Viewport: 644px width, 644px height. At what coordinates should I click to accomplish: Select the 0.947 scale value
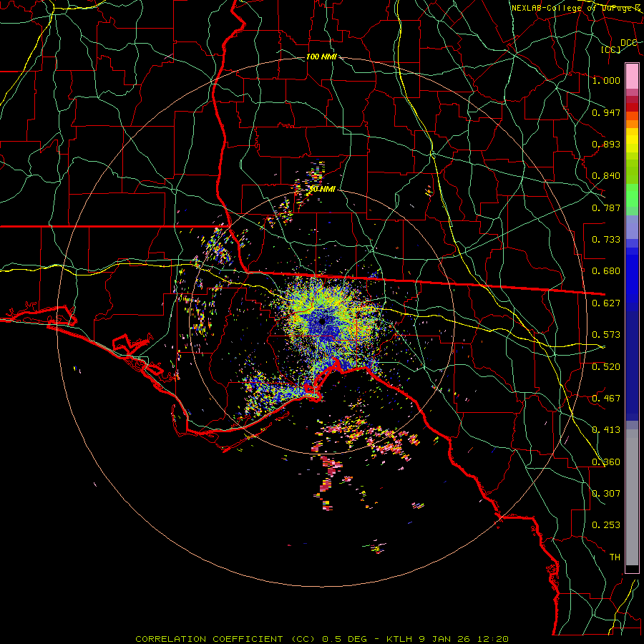pyautogui.click(x=606, y=112)
